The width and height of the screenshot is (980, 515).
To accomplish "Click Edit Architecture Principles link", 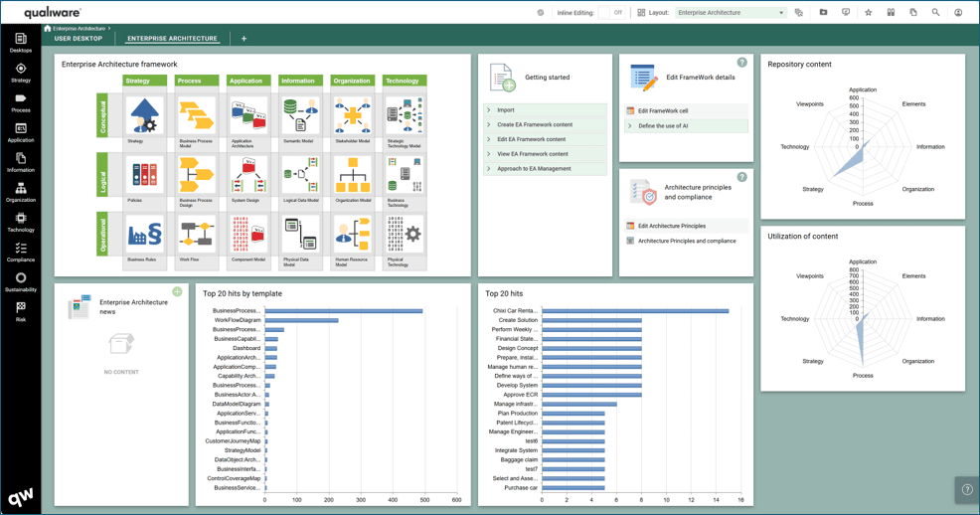I will click(x=671, y=226).
